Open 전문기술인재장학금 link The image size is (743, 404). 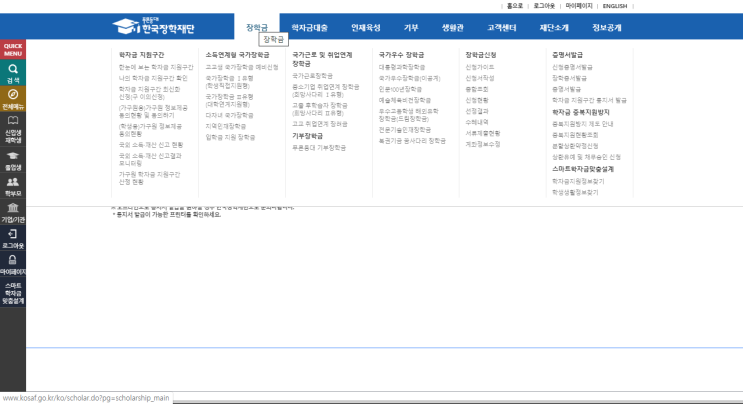point(405,130)
